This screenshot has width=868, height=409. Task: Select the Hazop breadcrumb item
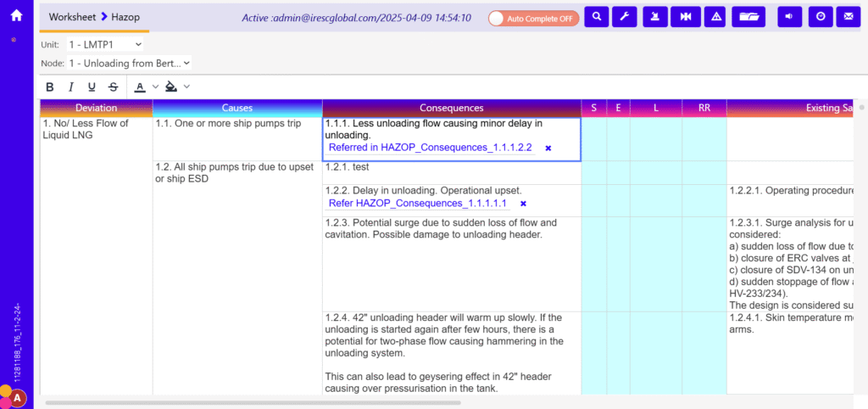click(x=125, y=17)
